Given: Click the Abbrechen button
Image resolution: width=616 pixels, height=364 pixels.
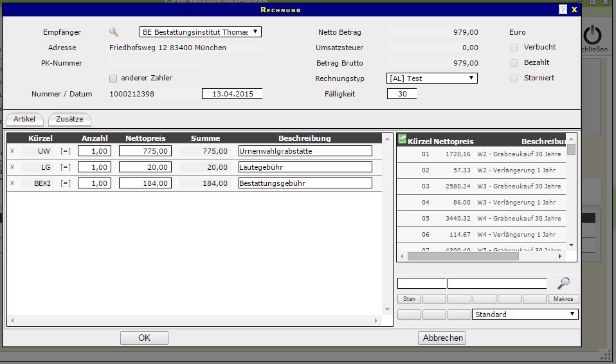Looking at the screenshot, I should (x=442, y=338).
